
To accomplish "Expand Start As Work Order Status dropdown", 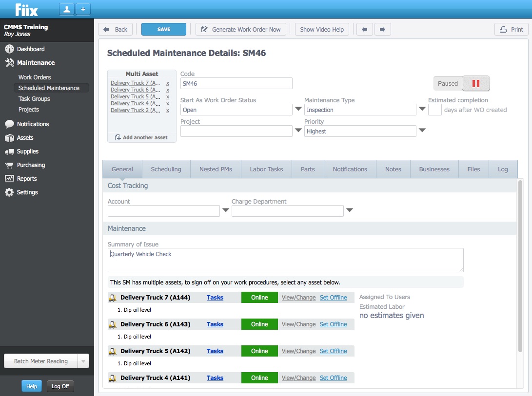I will (x=298, y=109).
